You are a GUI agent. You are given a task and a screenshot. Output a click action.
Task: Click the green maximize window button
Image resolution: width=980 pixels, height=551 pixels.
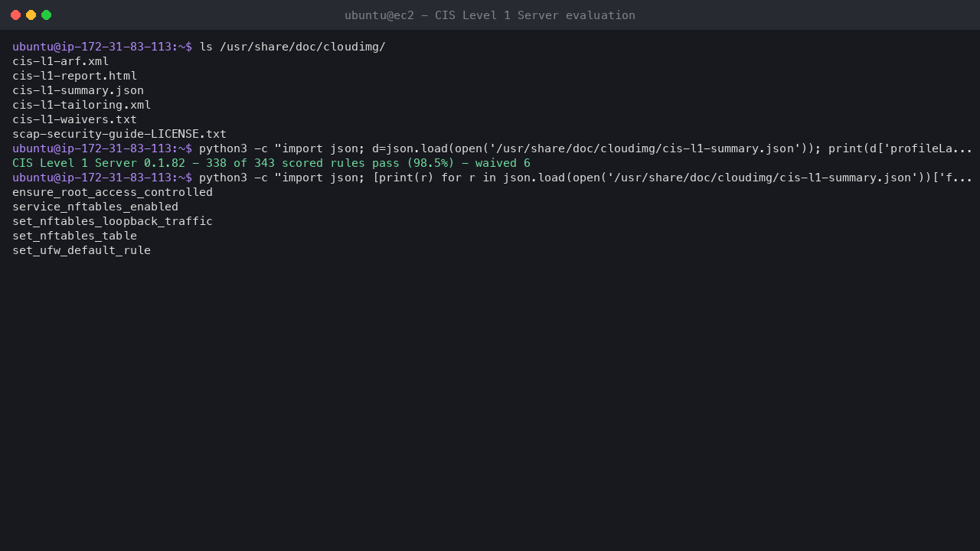tap(46, 15)
